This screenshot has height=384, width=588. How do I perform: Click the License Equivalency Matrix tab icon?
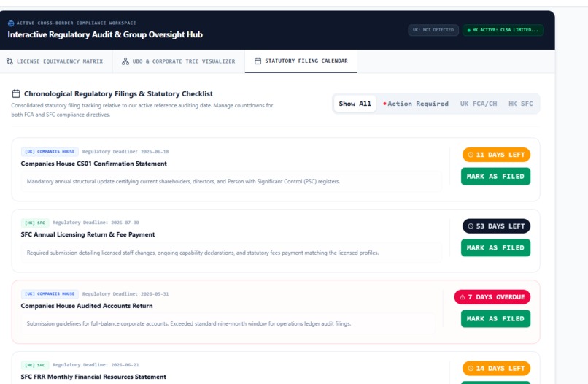(9, 61)
